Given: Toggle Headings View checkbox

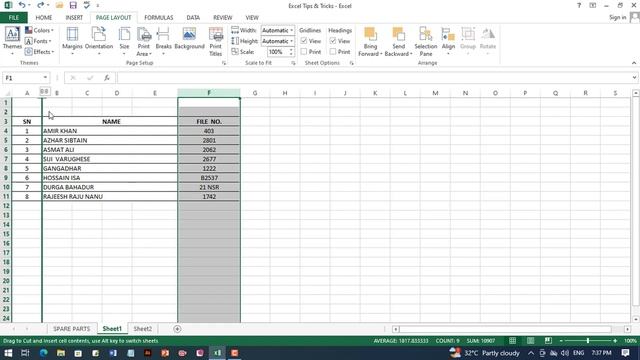Looking at the screenshot, I should (333, 41).
